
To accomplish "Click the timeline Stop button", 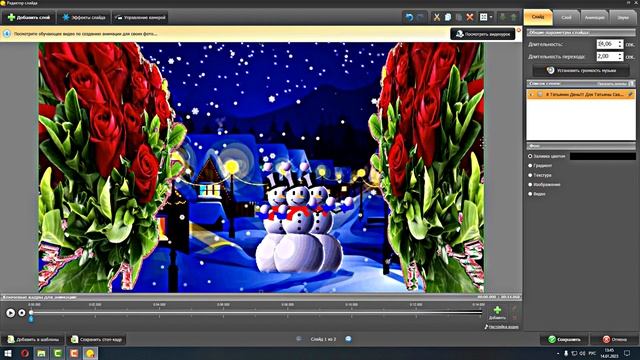I will coord(22,313).
